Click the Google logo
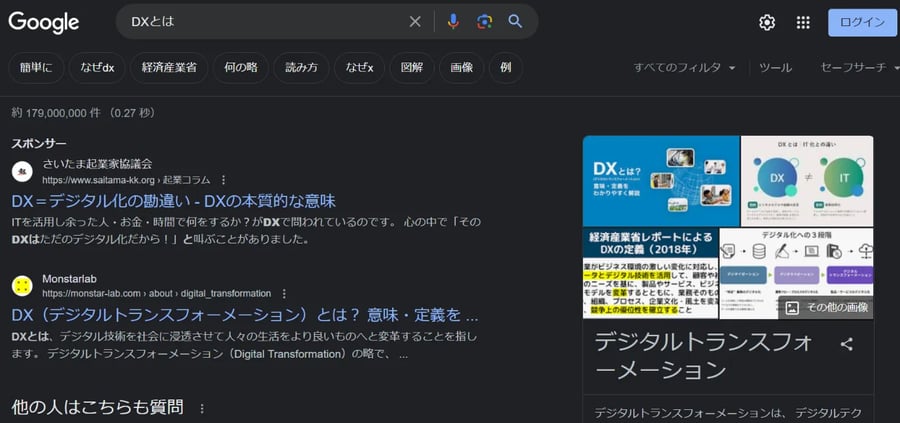The width and height of the screenshot is (900, 423). (44, 22)
